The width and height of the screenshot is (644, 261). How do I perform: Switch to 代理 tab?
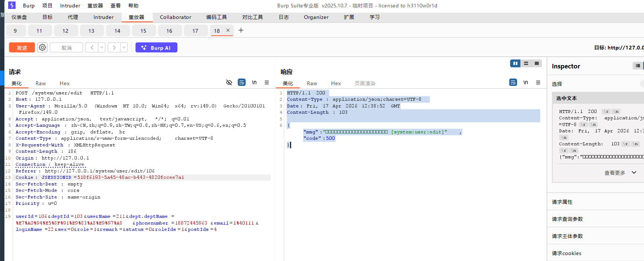point(73,17)
